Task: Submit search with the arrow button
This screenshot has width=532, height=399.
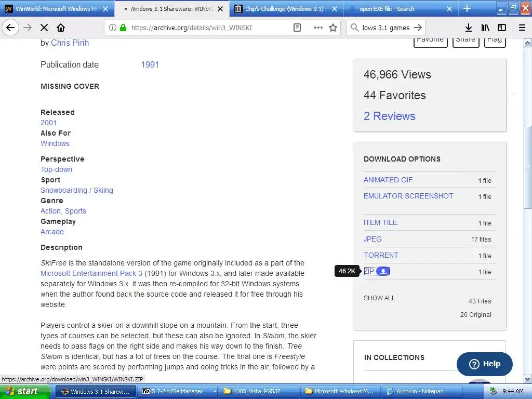Action: click(418, 28)
